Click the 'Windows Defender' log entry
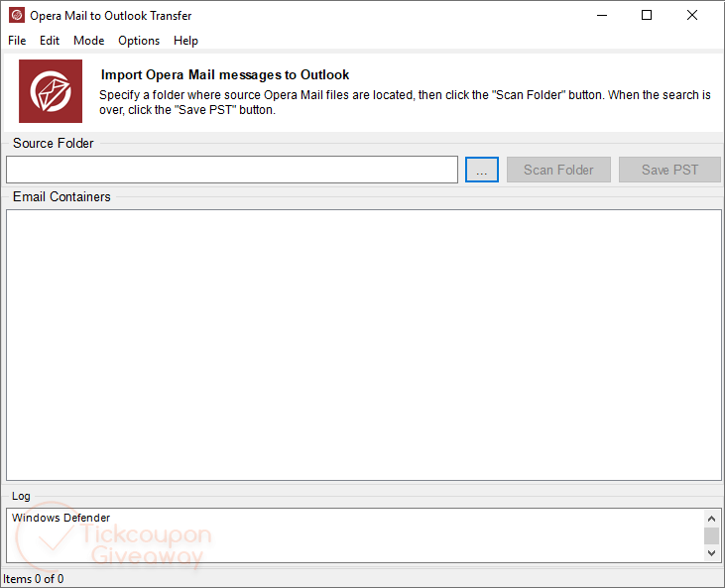725x588 pixels. (61, 518)
